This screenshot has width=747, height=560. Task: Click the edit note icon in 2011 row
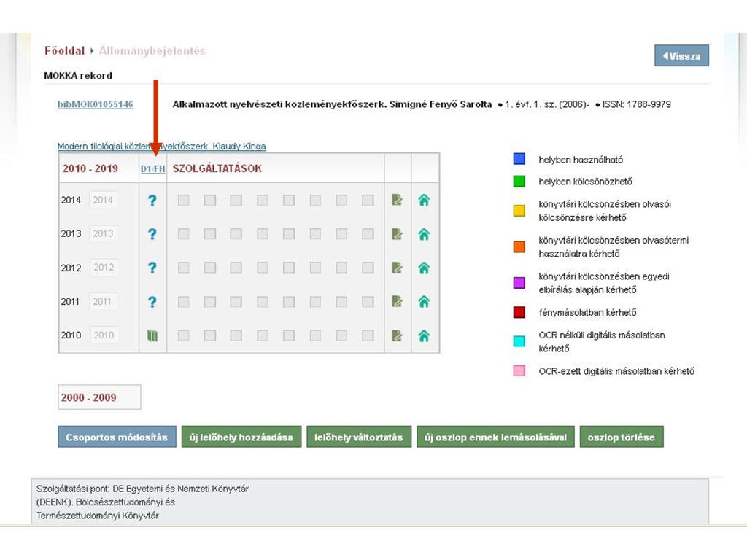tap(397, 301)
